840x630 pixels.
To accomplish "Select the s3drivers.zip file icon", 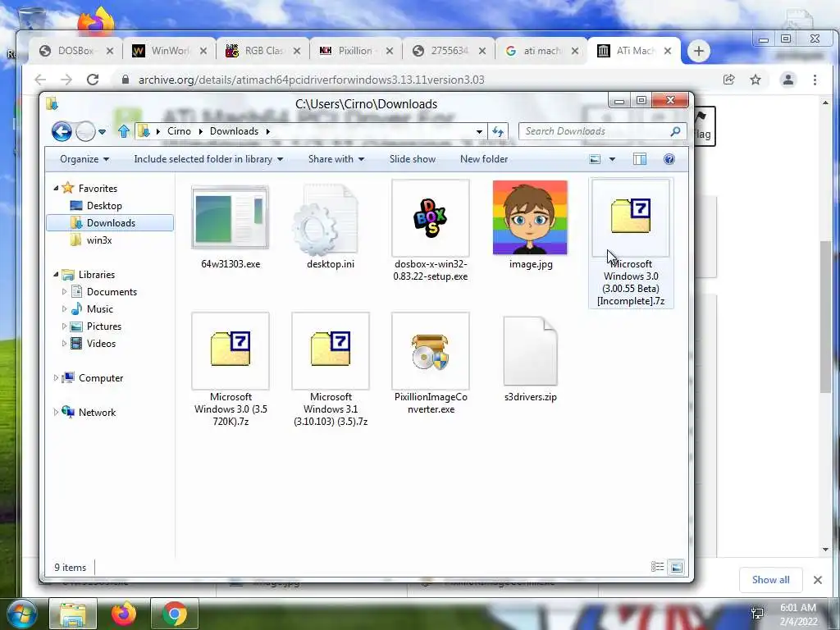I will point(531,351).
